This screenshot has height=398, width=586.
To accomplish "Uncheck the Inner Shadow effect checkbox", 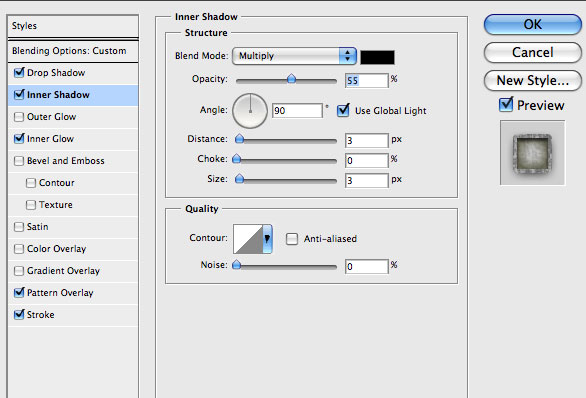I will tap(19, 95).
